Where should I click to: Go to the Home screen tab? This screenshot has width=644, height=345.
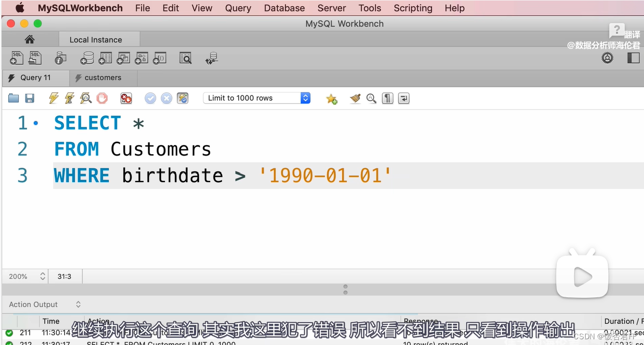pos(29,40)
